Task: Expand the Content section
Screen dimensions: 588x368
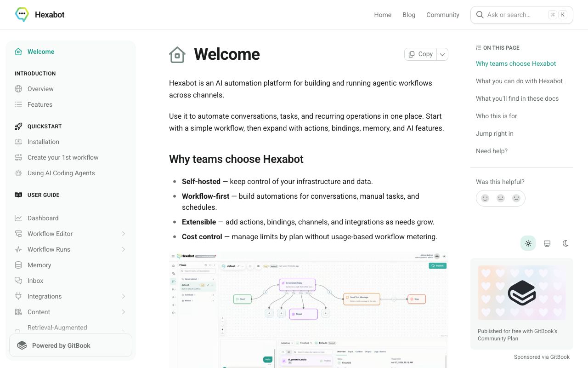Action: 124,312
